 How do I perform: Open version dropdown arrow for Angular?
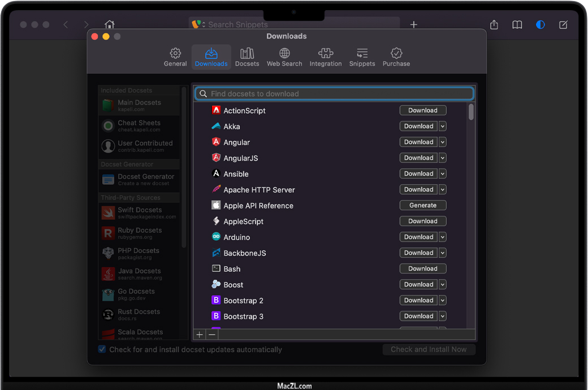[x=443, y=142]
